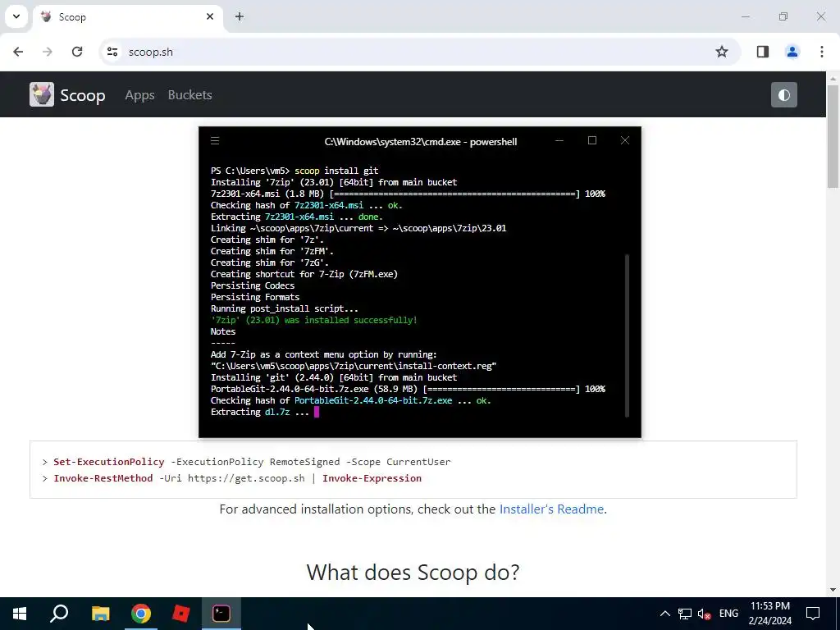Viewport: 840px width, 630px height.
Task: Click the Invoke-RestMethod command text
Action: pos(103,478)
